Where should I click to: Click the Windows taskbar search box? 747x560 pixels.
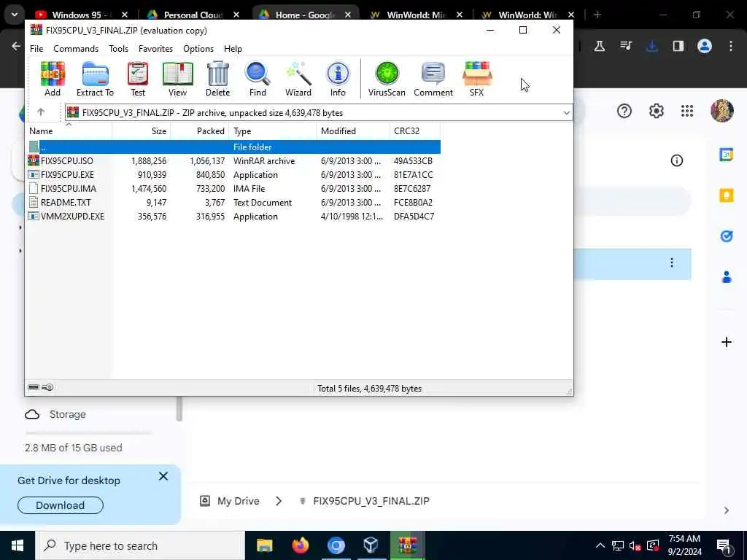coord(139,545)
